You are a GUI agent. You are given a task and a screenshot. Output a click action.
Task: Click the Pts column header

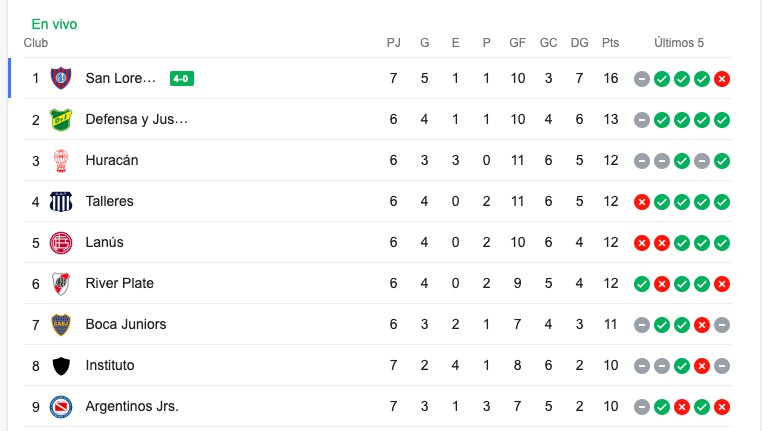(610, 43)
